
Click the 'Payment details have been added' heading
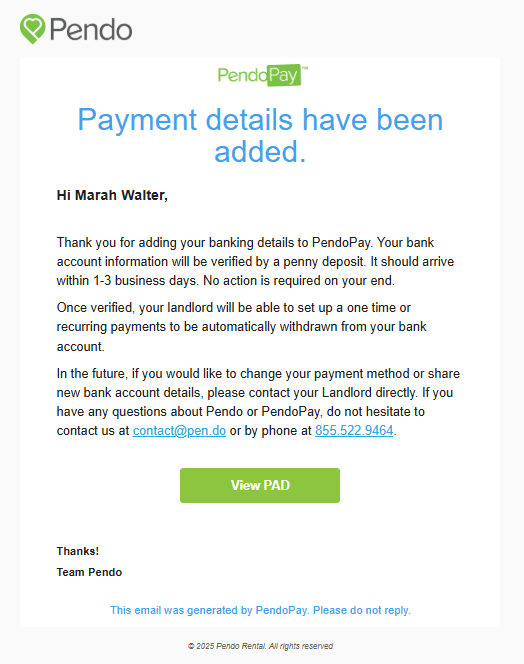260,136
